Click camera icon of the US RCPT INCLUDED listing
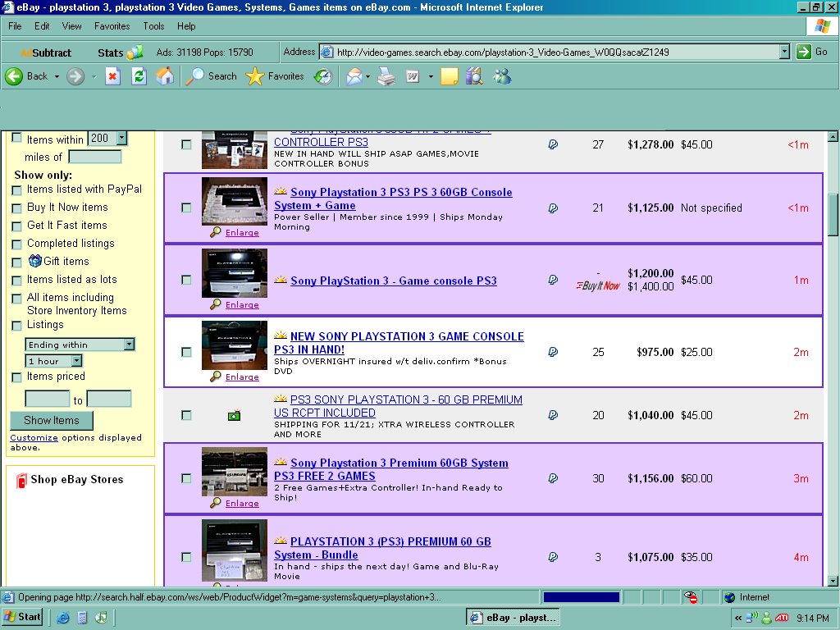Screen dimensions: 840x630 tap(234, 415)
